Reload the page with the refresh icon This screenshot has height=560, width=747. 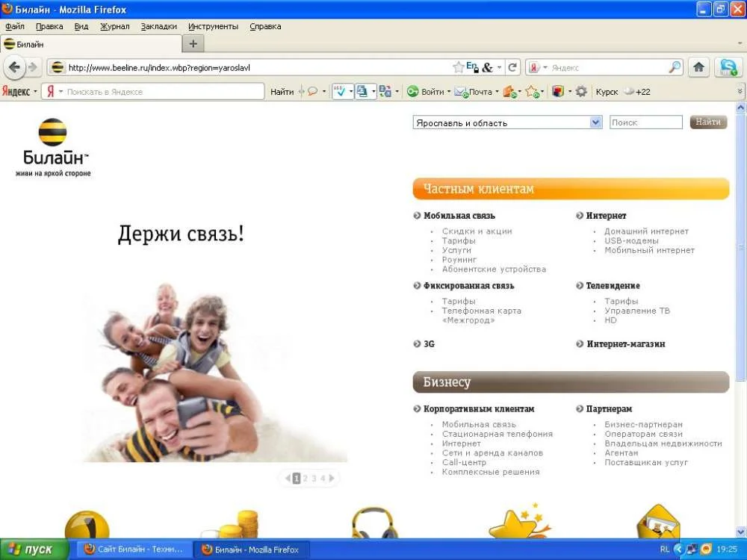512,68
